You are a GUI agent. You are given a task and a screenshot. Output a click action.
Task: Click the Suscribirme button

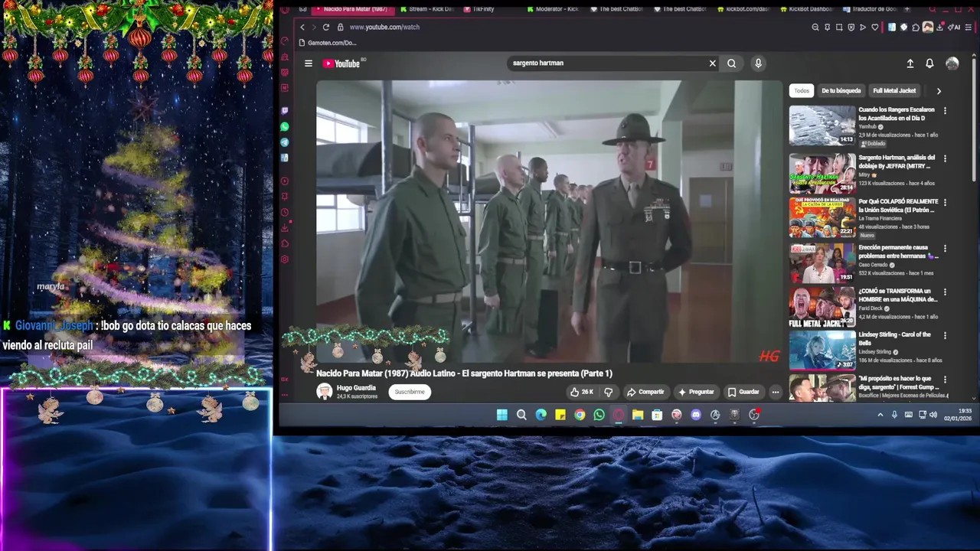tap(410, 392)
